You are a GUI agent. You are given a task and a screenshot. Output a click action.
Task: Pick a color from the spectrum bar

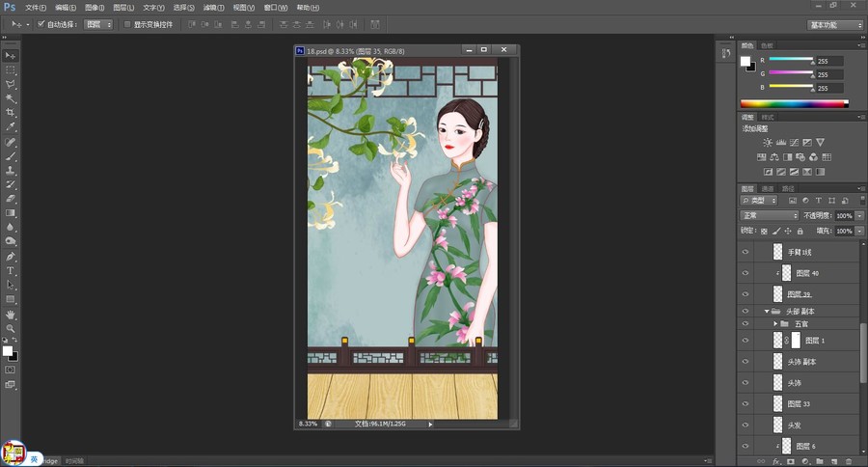pos(794,103)
